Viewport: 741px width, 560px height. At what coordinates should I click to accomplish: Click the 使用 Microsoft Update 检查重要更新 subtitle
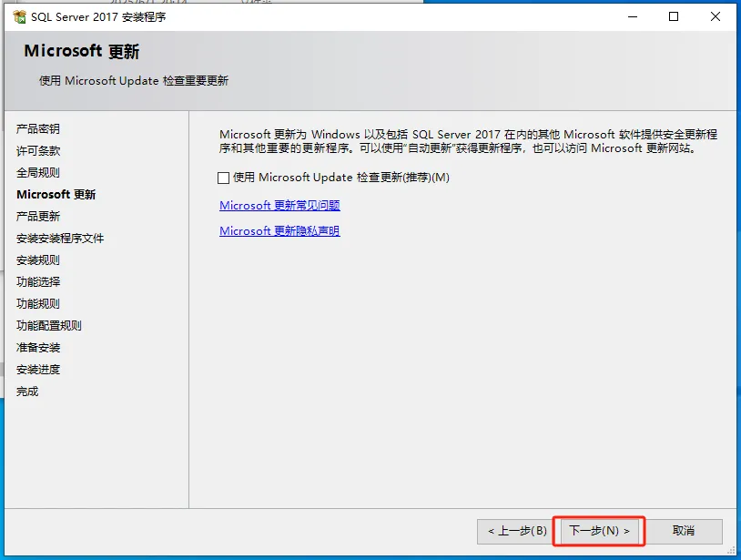[133, 81]
